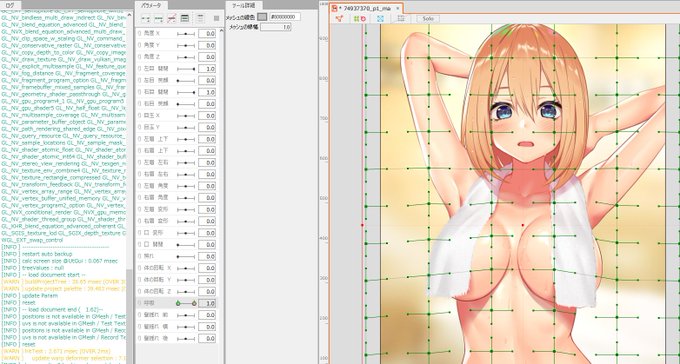Image resolution: width=680 pixels, height=364 pixels.
Task: Click the 呼吸 value field showing 1.0
Action: (207, 303)
